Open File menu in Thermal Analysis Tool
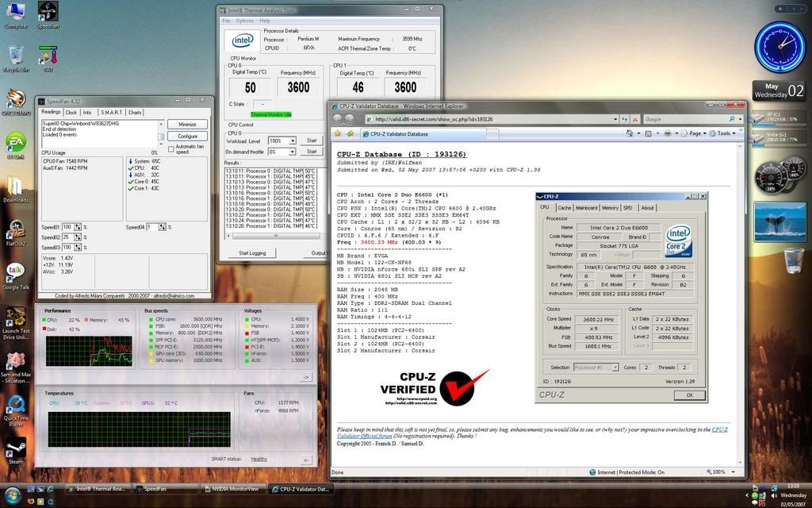812x508 pixels. [x=226, y=21]
